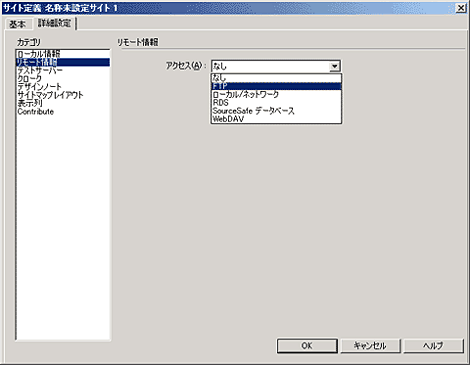Open the 詳細設定 tab
Image resolution: width=470 pixels, height=365 pixels.
click(54, 23)
